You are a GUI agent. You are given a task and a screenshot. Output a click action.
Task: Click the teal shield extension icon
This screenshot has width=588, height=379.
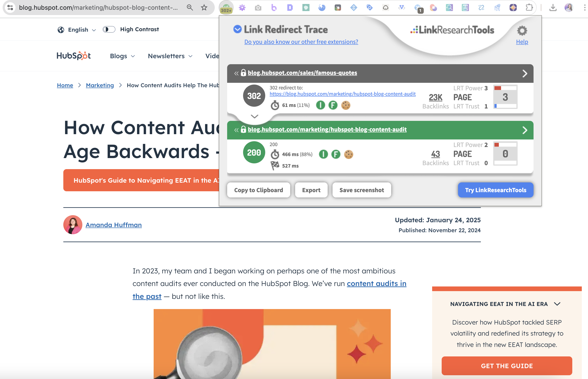click(x=306, y=8)
